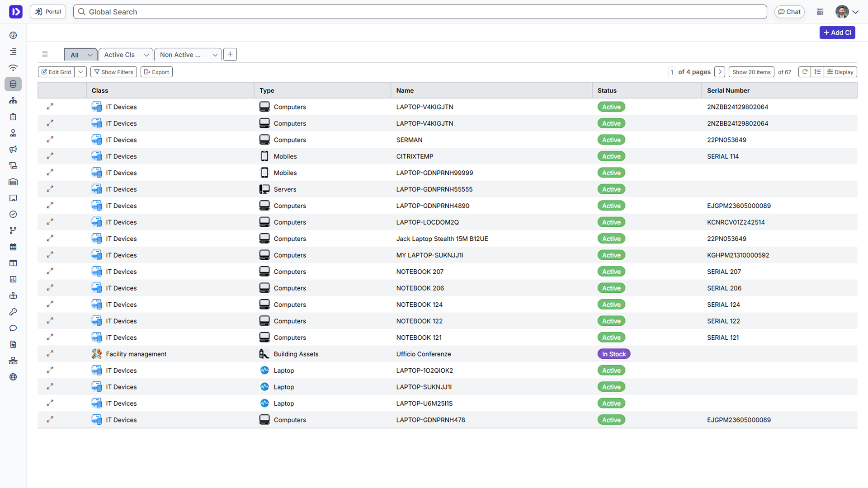This screenshot has width=868, height=488.
Task: Open the Show 20 items selector
Action: click(751, 72)
